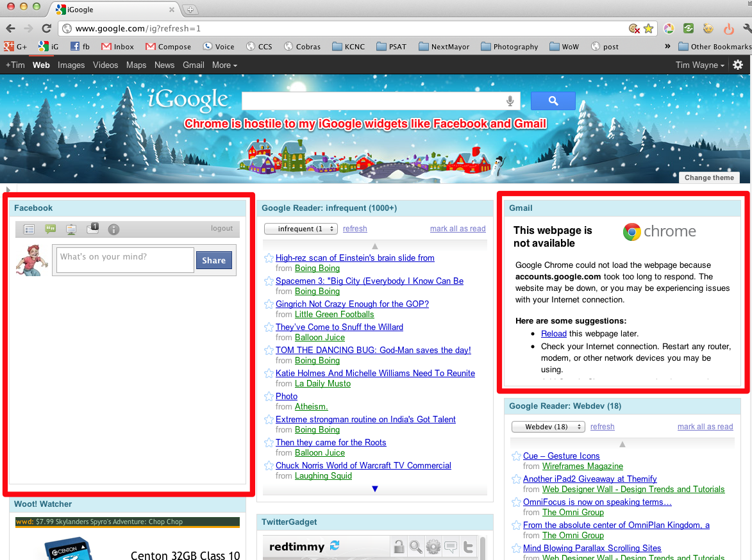This screenshot has width=752, height=560.
Task: Click the Facebook widget logout link
Action: coord(222,228)
